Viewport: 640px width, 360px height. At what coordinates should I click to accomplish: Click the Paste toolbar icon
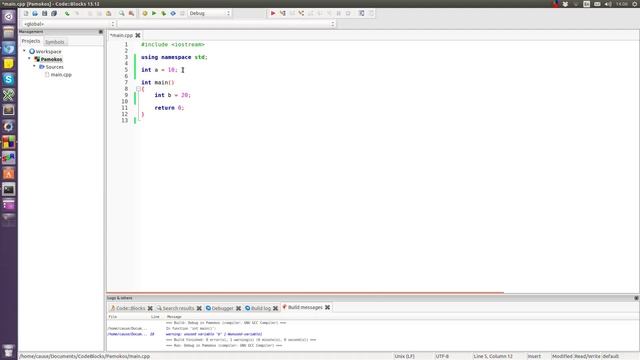[x=109, y=13]
